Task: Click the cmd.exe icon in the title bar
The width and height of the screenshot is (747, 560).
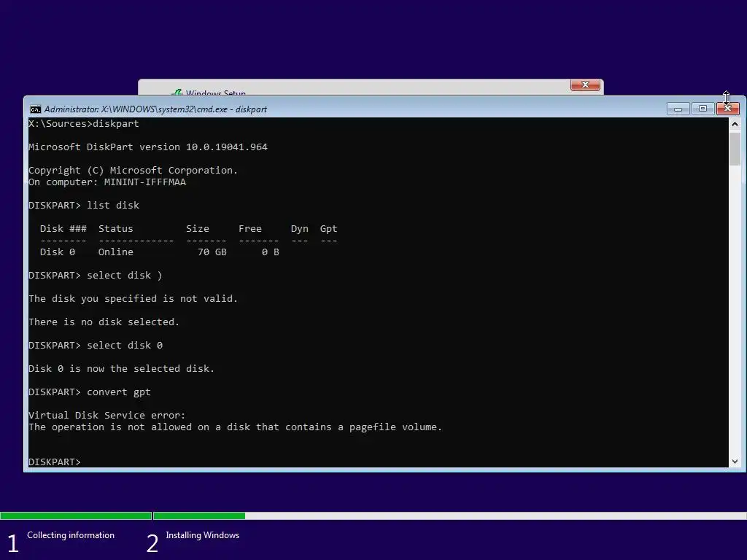Action: pyautogui.click(x=35, y=109)
